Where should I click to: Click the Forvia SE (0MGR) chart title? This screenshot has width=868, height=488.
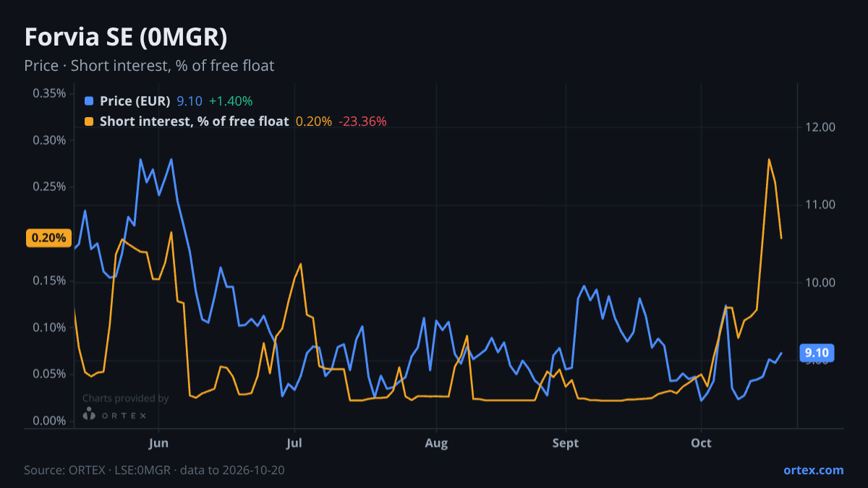[126, 37]
